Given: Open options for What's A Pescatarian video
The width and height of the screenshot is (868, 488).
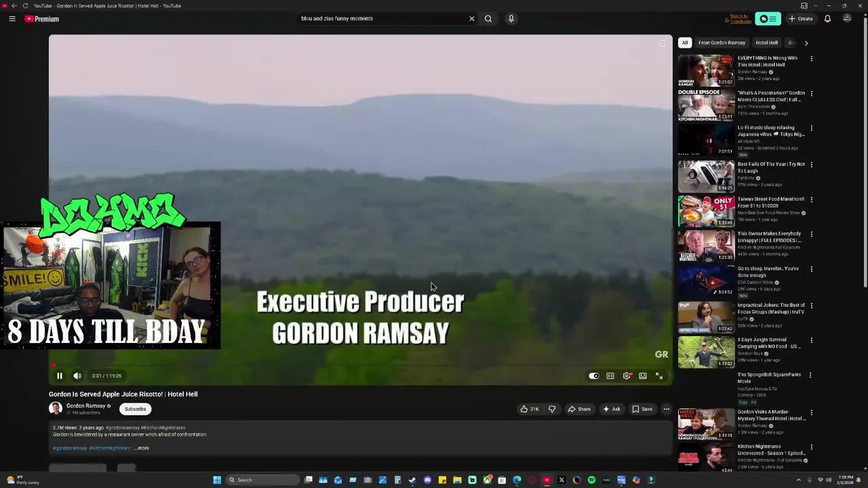Looking at the screenshot, I should (x=812, y=94).
